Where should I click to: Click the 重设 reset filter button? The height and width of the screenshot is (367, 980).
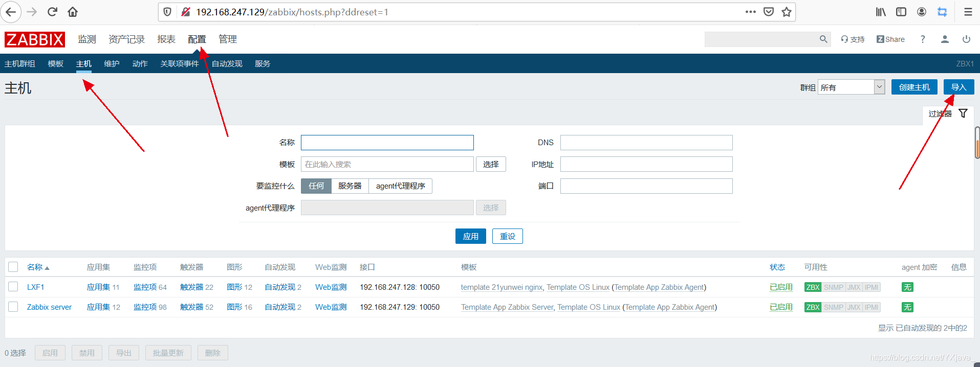508,236
